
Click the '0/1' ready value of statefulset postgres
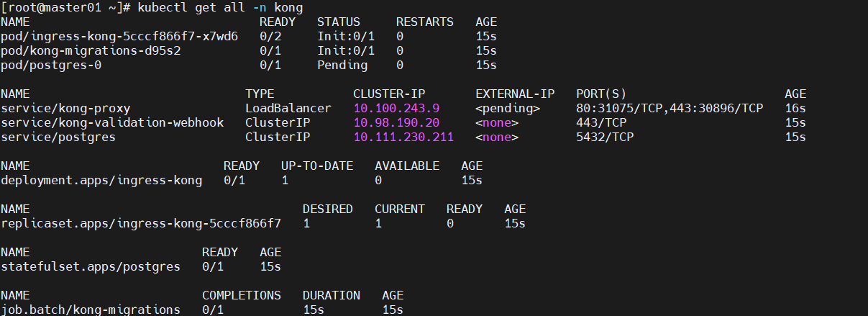(x=213, y=266)
